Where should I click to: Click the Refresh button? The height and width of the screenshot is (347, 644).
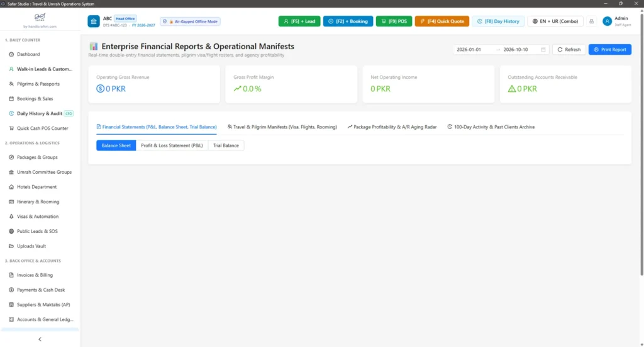[569, 49]
